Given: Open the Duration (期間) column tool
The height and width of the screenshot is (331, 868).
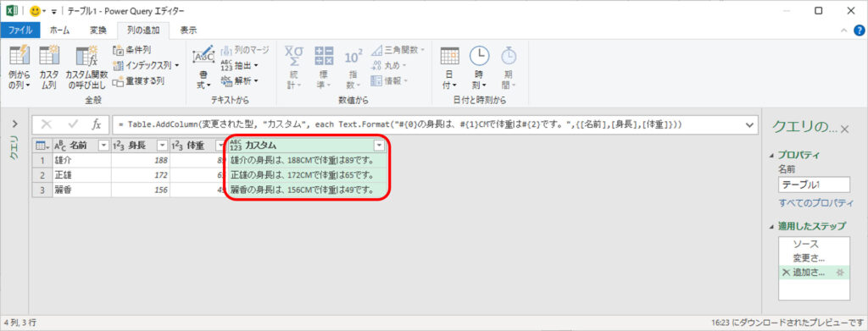Looking at the screenshot, I should [509, 68].
